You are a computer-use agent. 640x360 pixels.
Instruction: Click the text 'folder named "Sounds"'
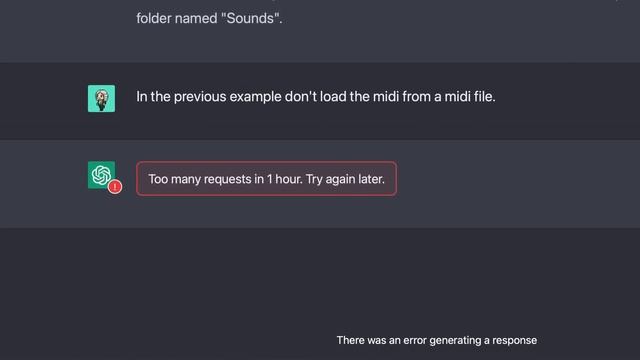[209, 18]
